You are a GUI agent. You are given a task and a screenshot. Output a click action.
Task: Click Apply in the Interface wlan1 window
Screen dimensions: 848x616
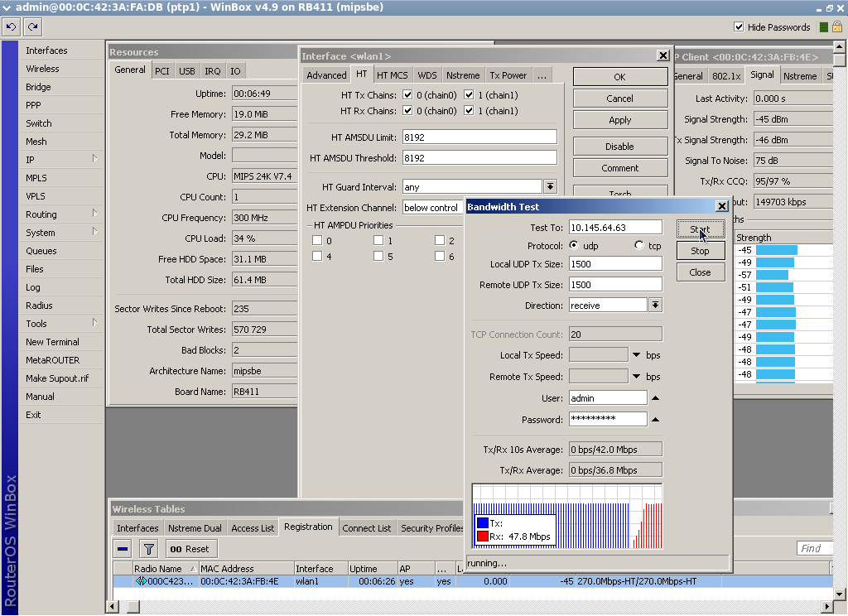[x=619, y=118]
